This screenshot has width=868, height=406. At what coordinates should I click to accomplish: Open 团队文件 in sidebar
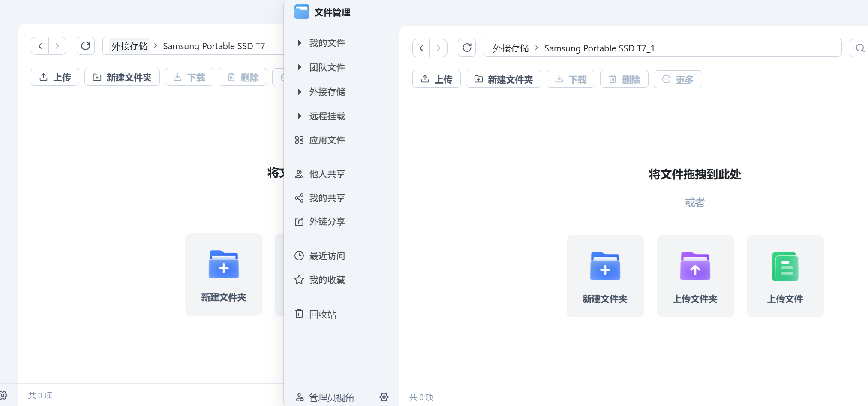click(327, 67)
